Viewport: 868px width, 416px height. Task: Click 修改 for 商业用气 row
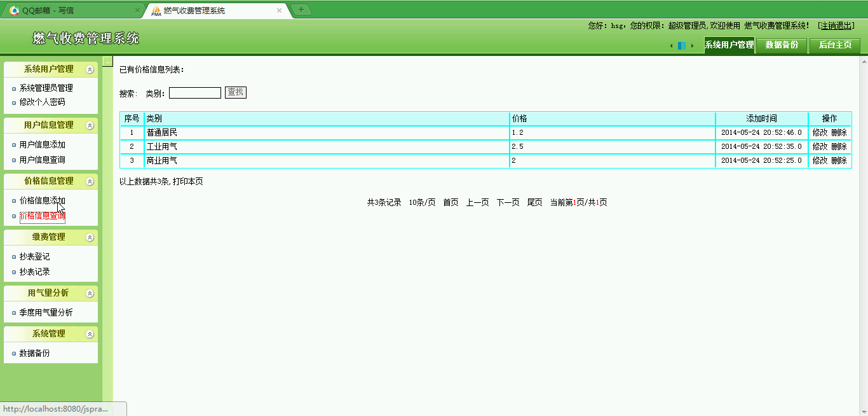point(820,161)
